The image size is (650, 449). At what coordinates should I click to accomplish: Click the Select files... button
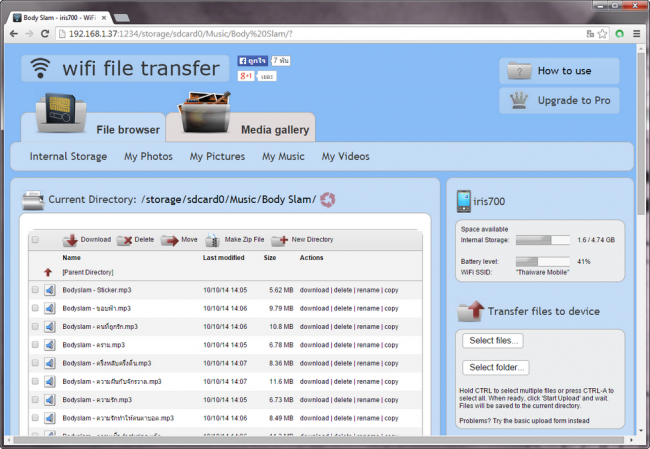[x=493, y=341]
